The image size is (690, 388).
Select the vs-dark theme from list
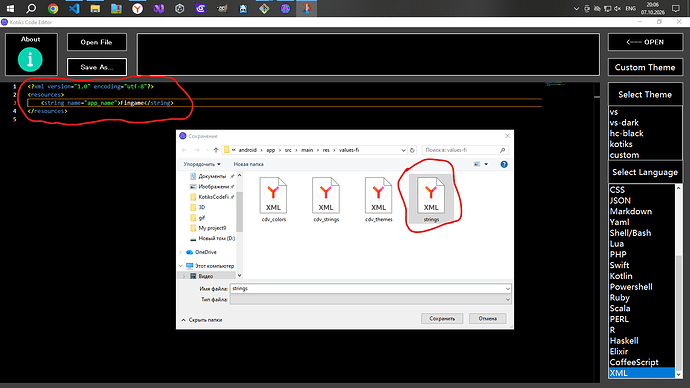(x=624, y=123)
